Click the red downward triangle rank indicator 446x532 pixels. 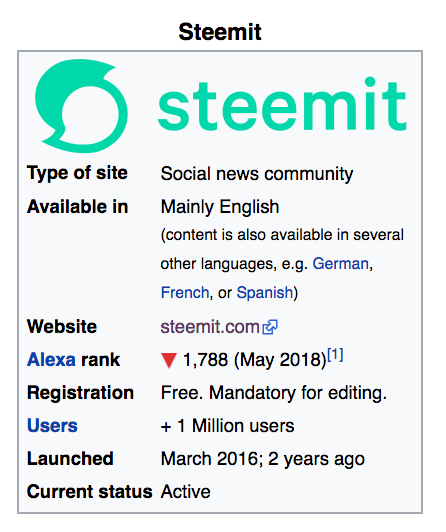[169, 360]
